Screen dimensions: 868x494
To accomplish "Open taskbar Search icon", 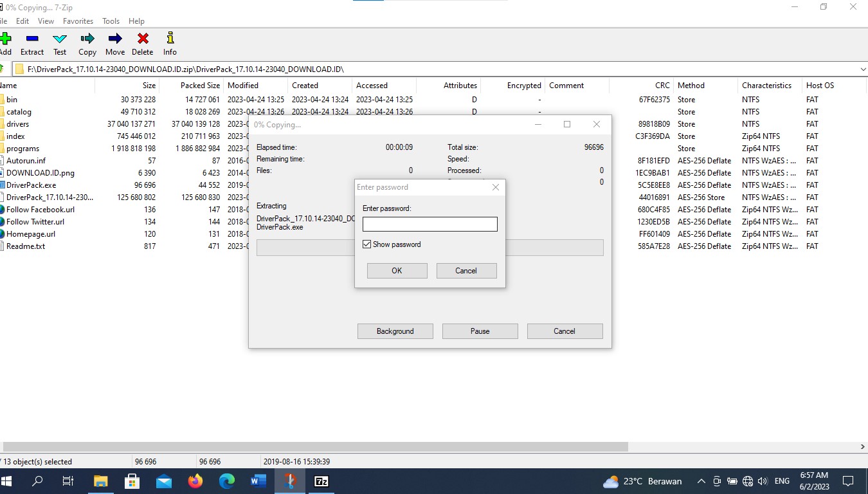I will (x=37, y=481).
